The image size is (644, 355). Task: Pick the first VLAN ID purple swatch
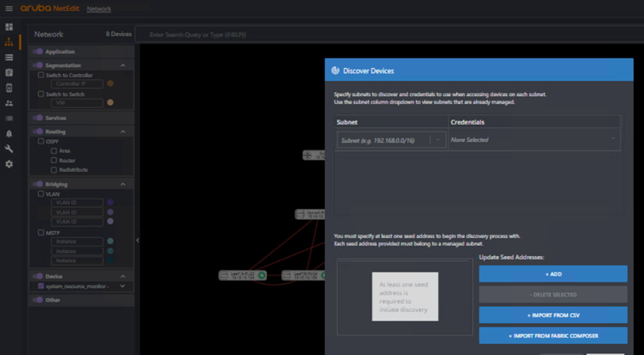point(110,202)
